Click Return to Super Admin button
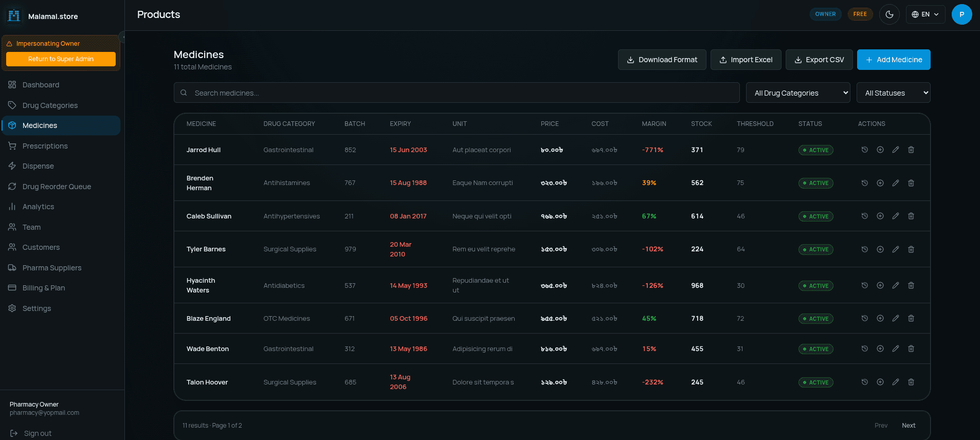Image resolution: width=980 pixels, height=440 pixels. pos(61,59)
